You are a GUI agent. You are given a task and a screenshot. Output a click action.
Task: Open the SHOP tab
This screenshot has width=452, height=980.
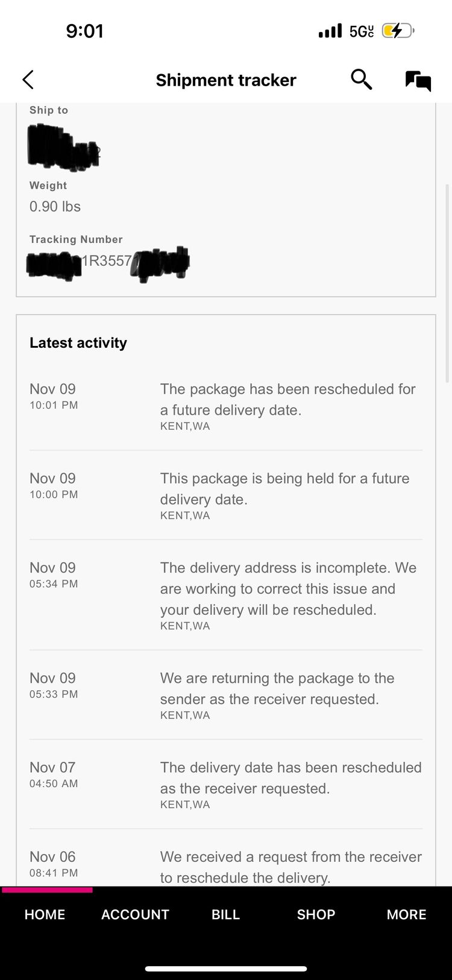[316, 914]
